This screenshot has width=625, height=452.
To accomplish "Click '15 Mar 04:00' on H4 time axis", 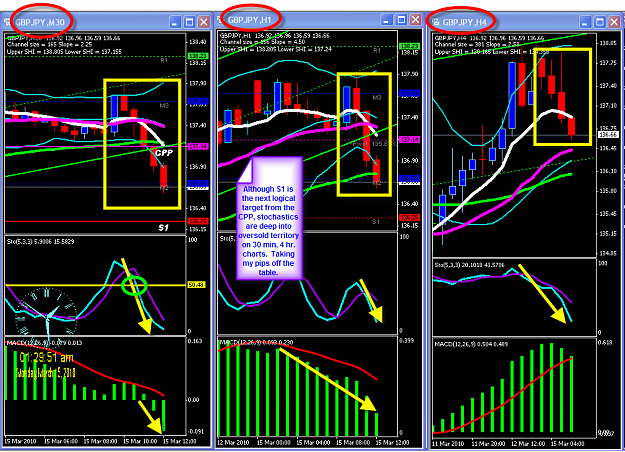I will pos(568,444).
